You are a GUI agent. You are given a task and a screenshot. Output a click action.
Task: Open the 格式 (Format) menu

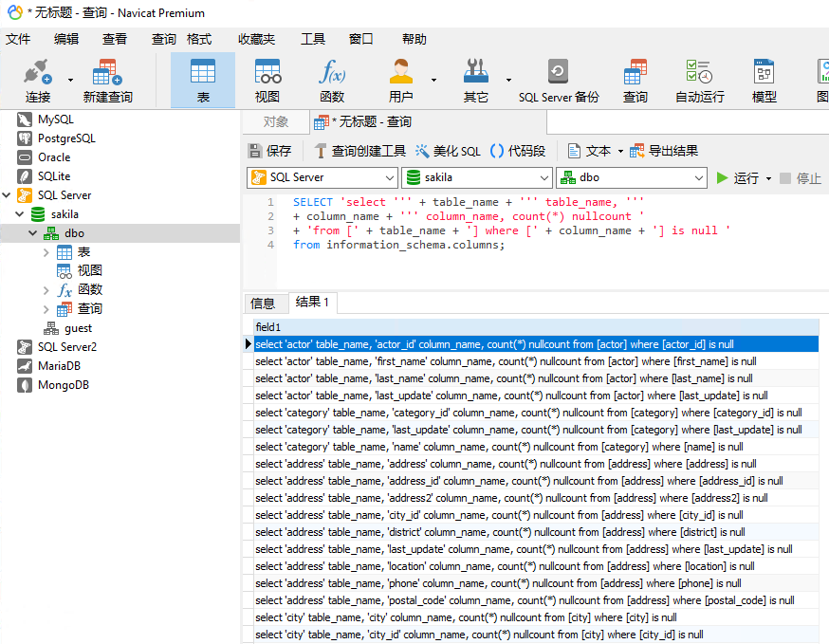199,39
